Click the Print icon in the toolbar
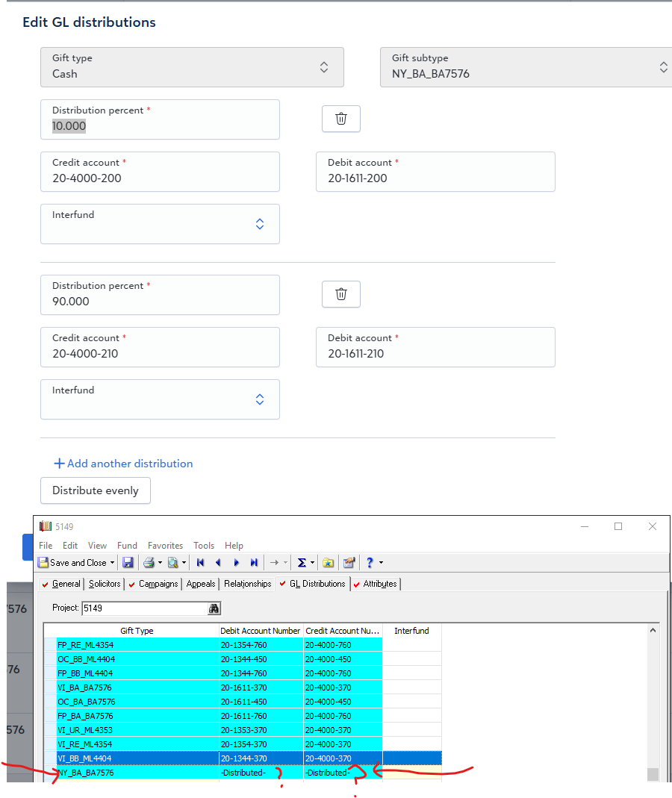 point(149,562)
